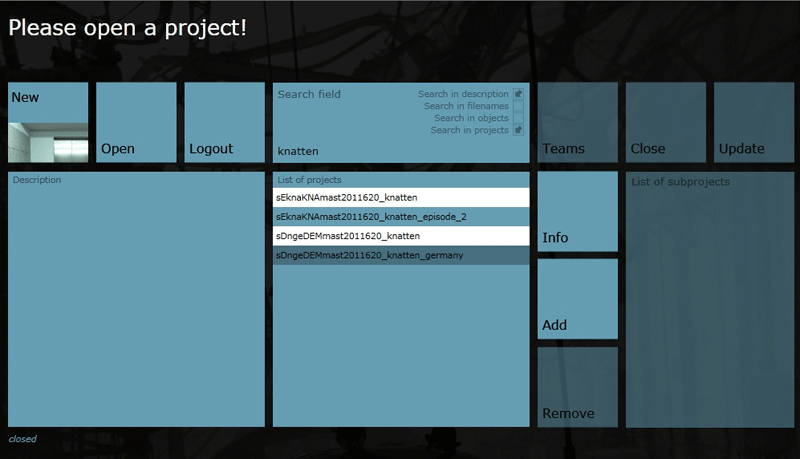Select project sEknaKNAmast2011620_knatten
800x459 pixels.
[x=400, y=198]
